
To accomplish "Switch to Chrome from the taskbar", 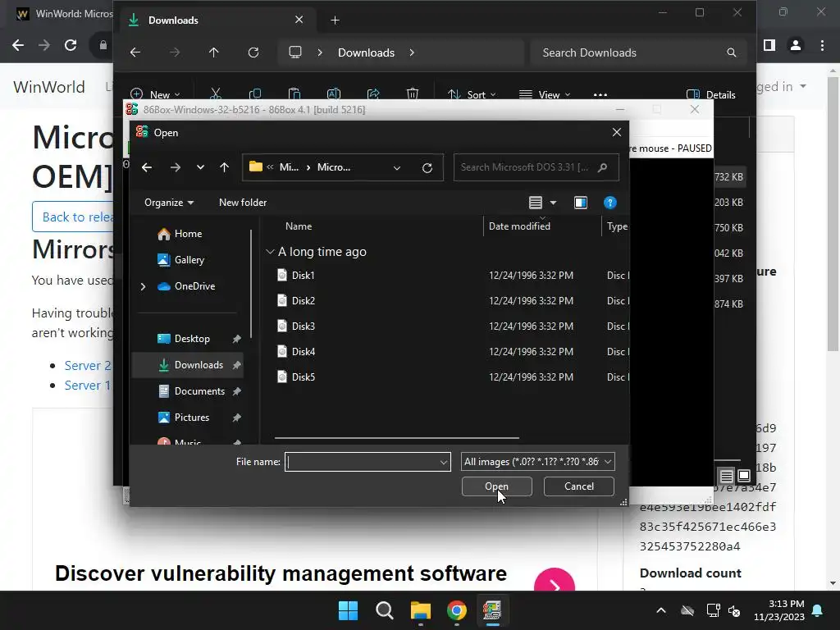I will [457, 610].
